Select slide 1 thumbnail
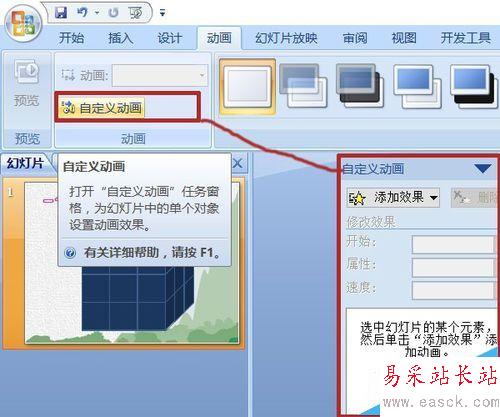This screenshot has height=417, width=500. pos(133,263)
